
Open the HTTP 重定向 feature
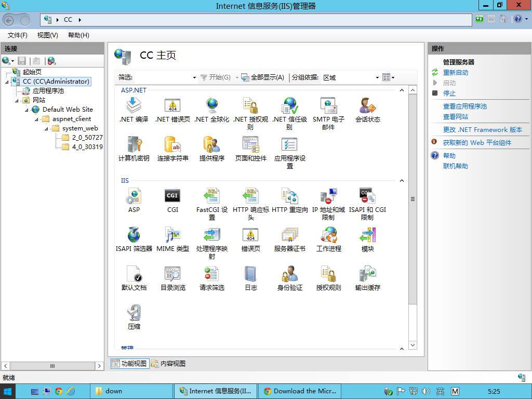point(290,201)
